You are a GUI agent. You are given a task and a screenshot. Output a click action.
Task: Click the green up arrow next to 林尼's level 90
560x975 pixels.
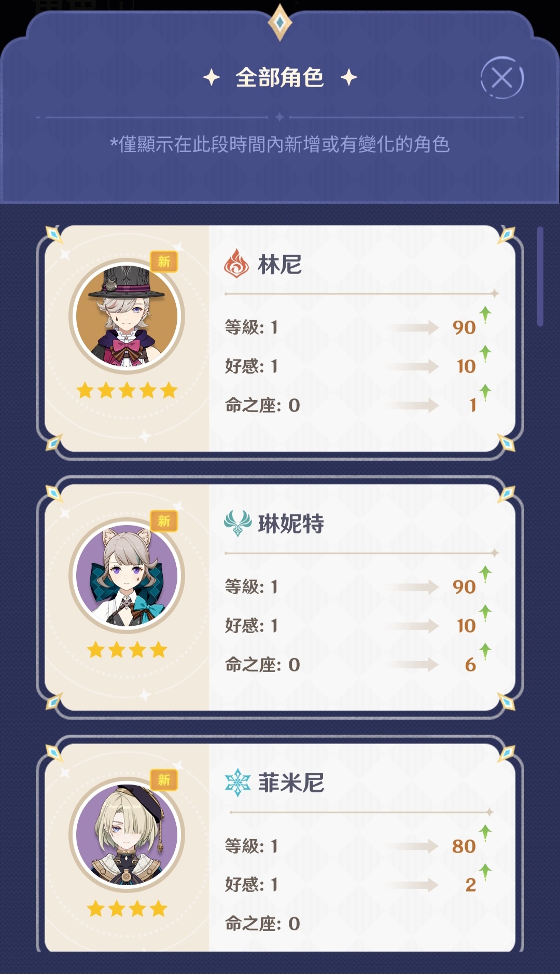485,314
